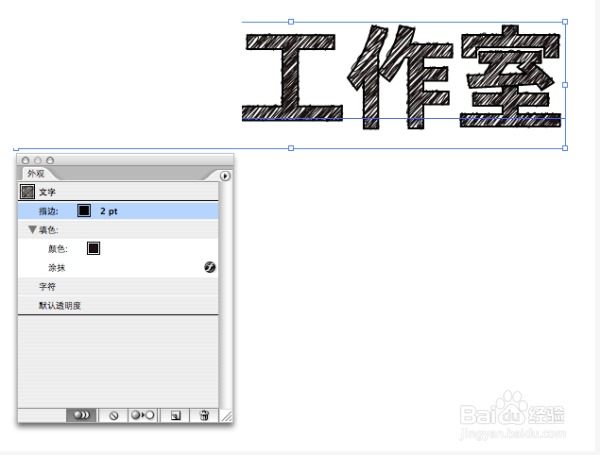Click the bottom-right bounding box handle
The width and height of the screenshot is (600, 455).
point(565,148)
